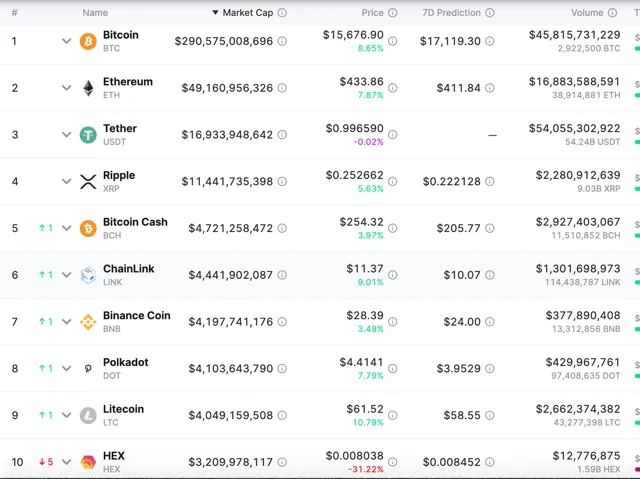Open info icon beside Volume header
Image resolution: width=640 pixels, height=479 pixels.
(x=612, y=13)
